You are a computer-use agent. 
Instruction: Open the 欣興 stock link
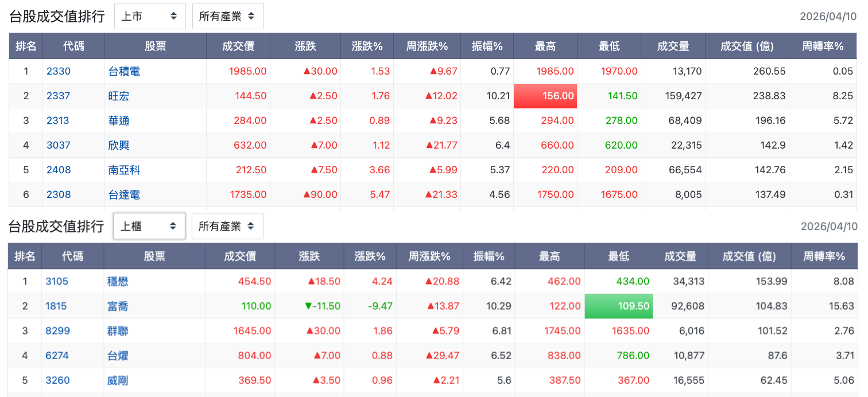(x=119, y=145)
